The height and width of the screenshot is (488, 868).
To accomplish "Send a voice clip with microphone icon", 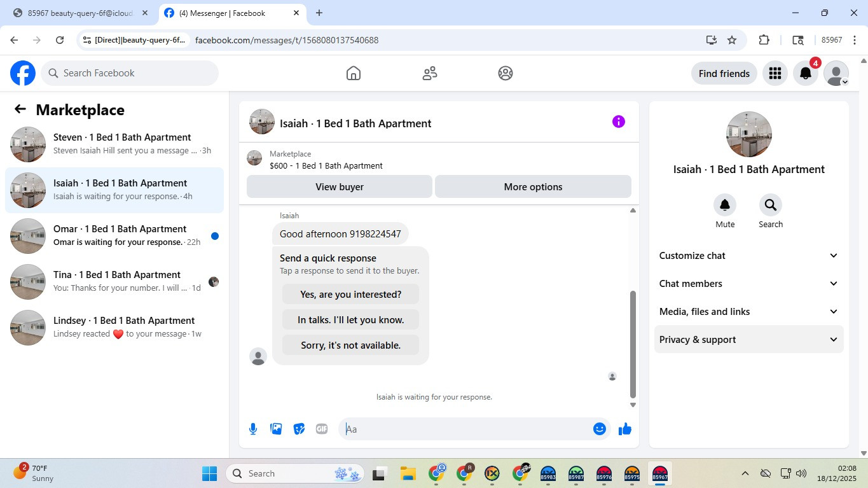I will [x=253, y=429].
